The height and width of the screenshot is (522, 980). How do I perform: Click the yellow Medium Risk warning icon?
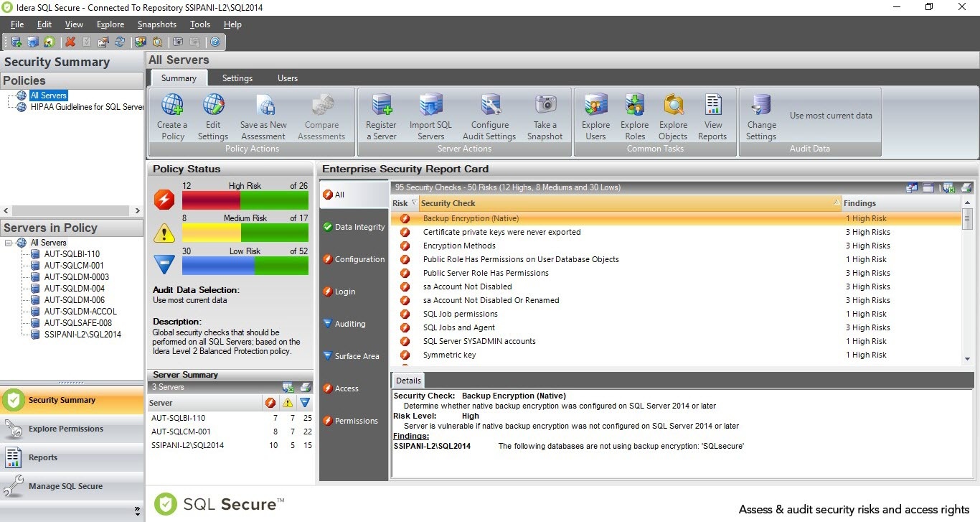164,232
